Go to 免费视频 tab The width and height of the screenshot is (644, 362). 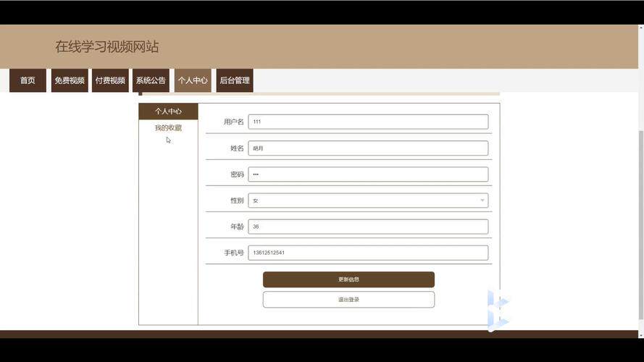click(70, 80)
